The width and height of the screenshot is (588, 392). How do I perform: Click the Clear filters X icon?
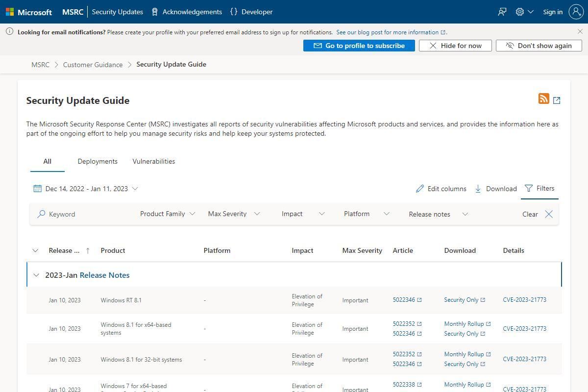click(549, 214)
